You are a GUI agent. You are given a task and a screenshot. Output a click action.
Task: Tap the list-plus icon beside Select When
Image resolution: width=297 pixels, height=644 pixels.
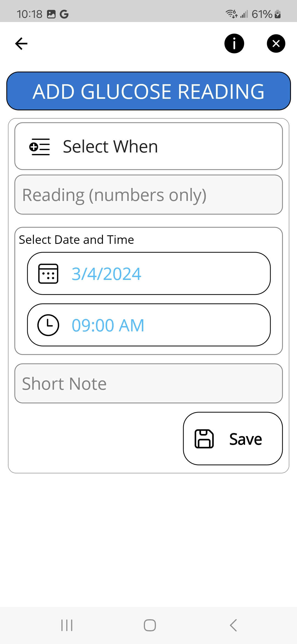click(40, 147)
